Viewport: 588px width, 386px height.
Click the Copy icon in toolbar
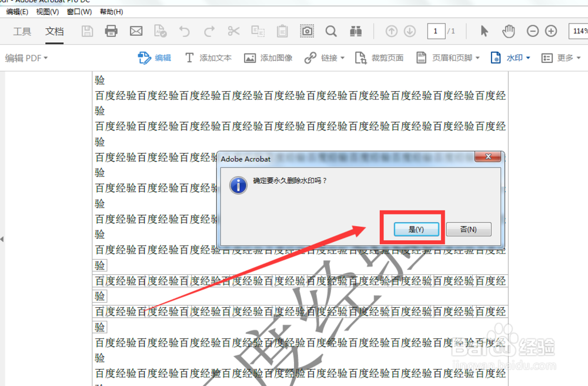coord(258,31)
